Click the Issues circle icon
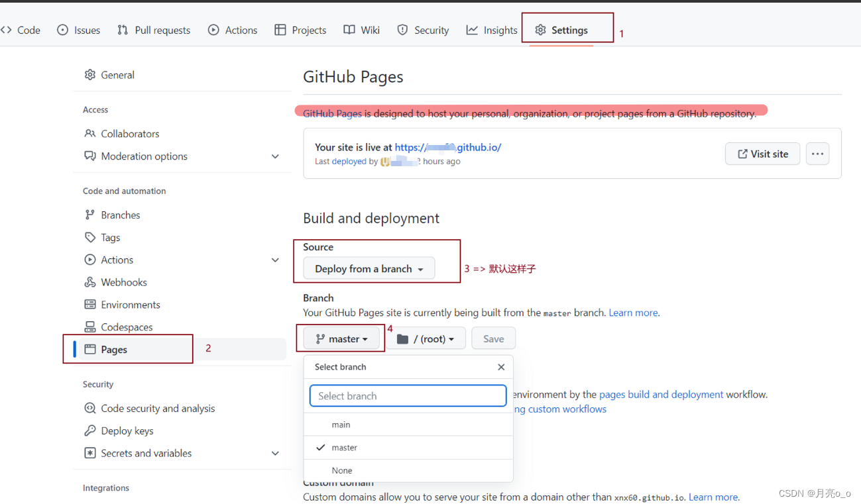This screenshot has width=861, height=504. (63, 30)
